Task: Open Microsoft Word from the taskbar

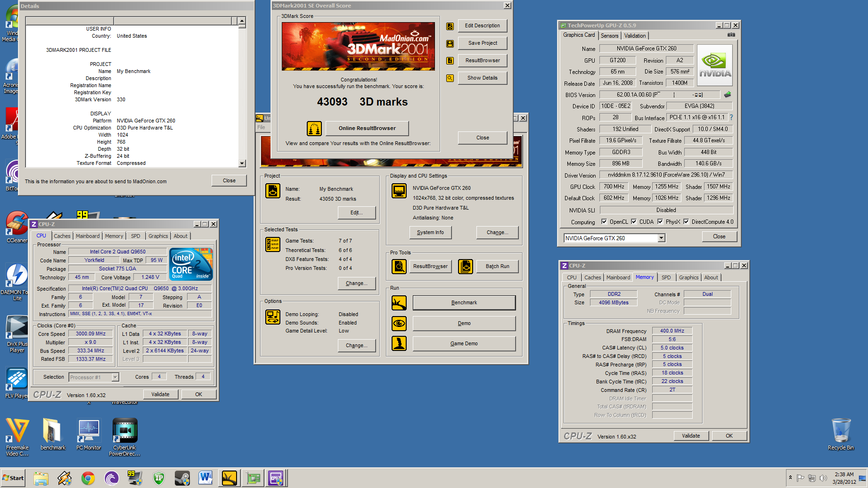Action: click(x=205, y=479)
